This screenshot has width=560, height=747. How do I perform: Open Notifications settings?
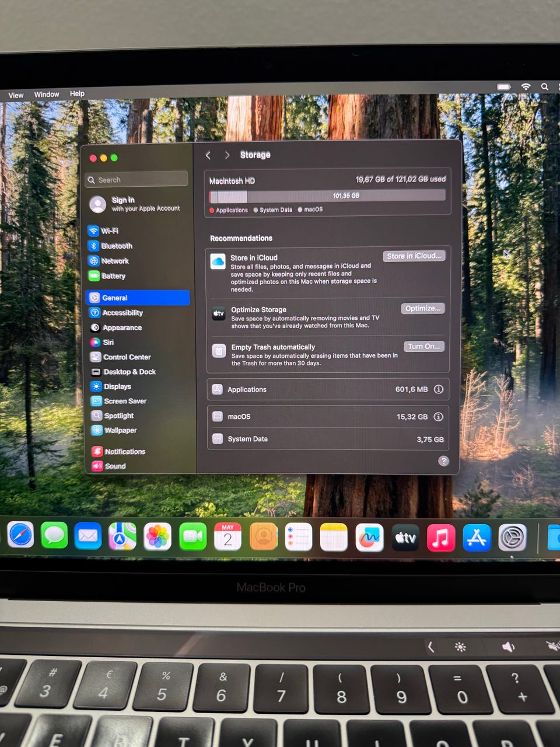119,451
